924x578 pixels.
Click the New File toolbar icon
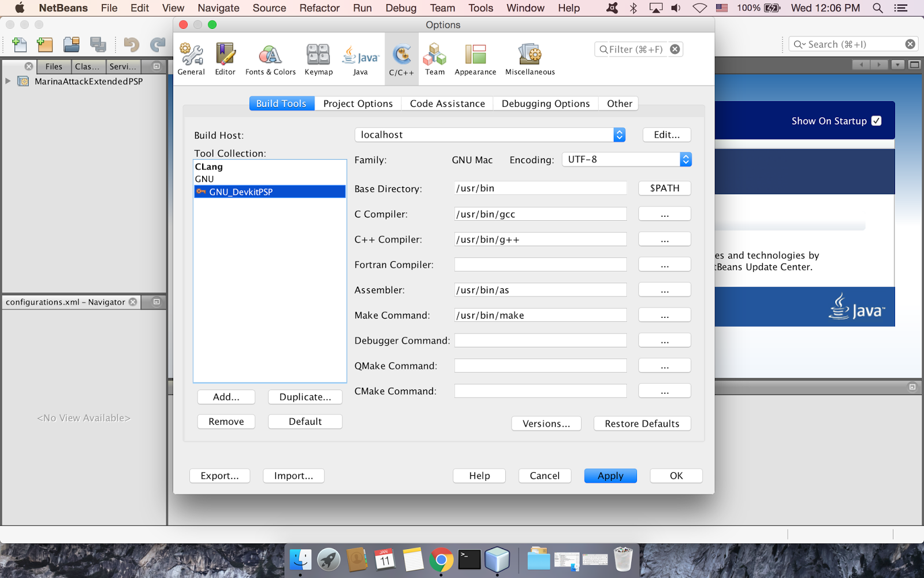pyautogui.click(x=19, y=45)
